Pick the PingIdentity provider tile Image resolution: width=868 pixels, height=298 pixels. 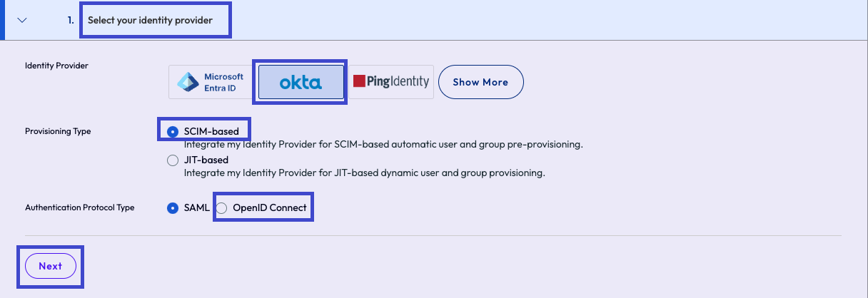click(x=390, y=82)
